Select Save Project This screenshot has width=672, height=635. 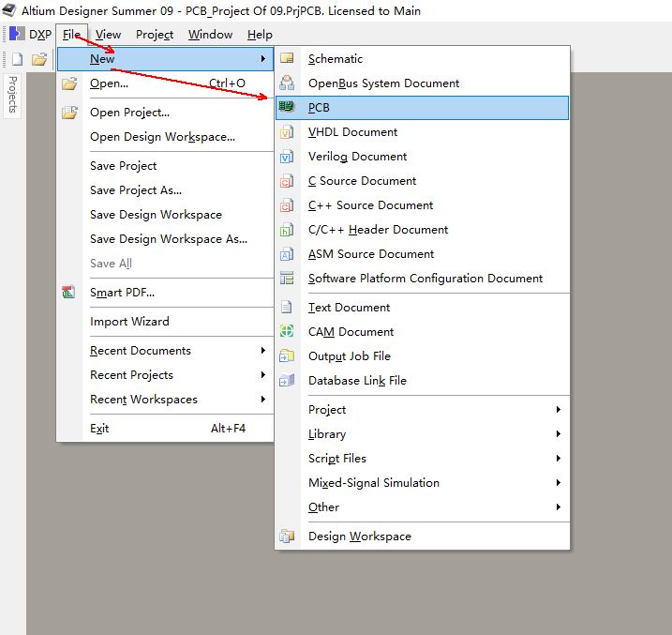click(x=165, y=166)
